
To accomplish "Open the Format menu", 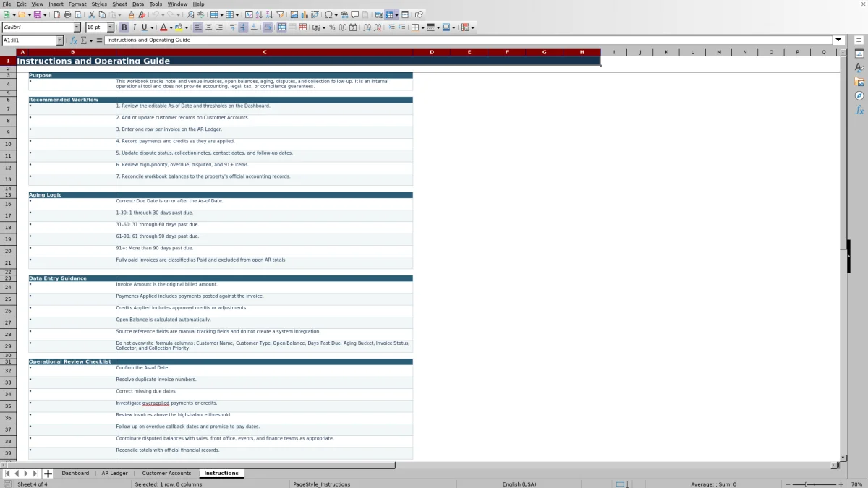I will point(77,4).
